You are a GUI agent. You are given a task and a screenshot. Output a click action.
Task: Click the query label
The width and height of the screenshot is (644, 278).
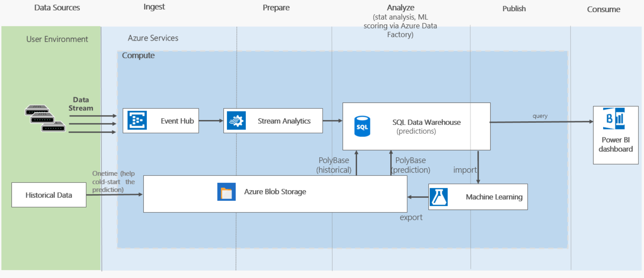[540, 116]
